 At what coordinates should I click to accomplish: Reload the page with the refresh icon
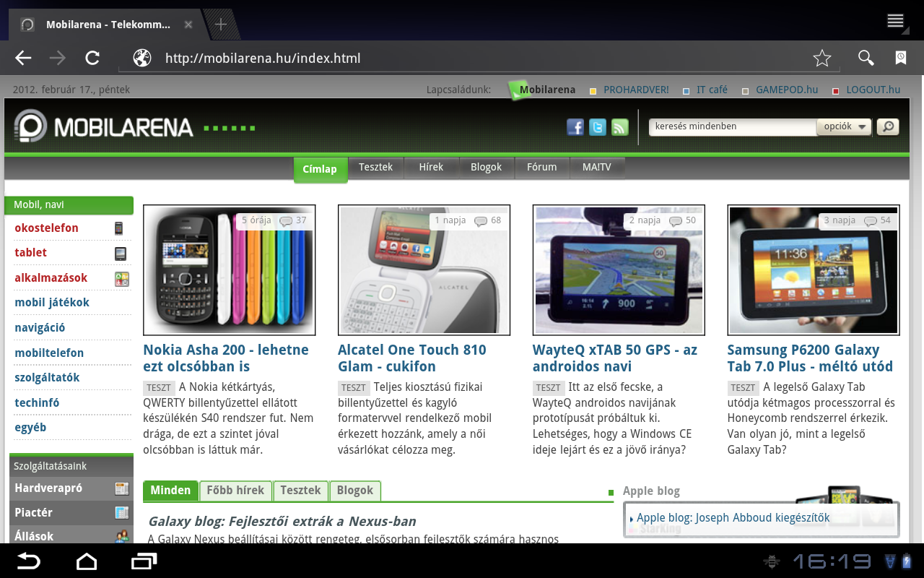tap(92, 59)
